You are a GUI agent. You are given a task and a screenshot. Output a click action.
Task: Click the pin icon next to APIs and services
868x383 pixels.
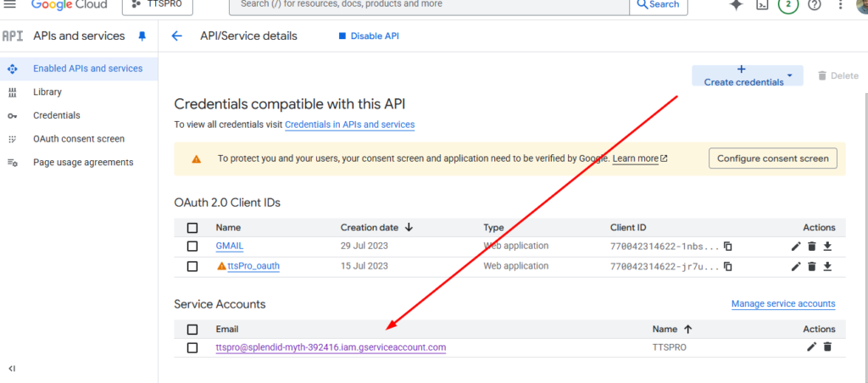pos(142,36)
